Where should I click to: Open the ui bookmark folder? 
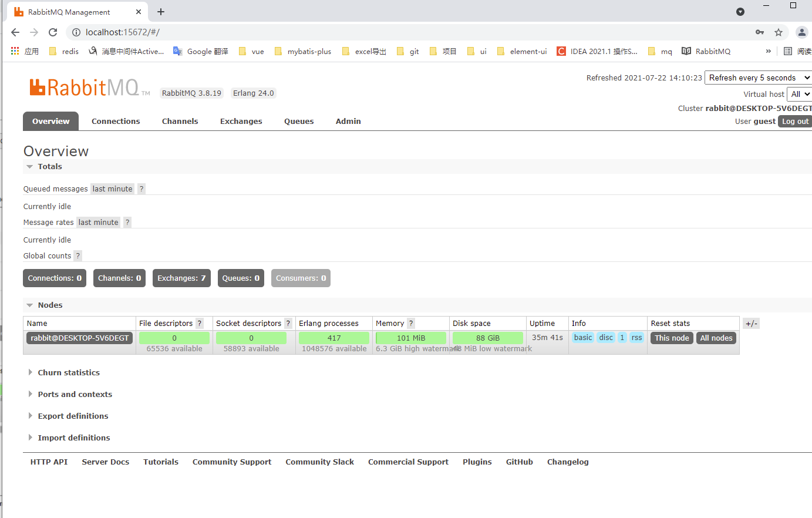point(477,51)
